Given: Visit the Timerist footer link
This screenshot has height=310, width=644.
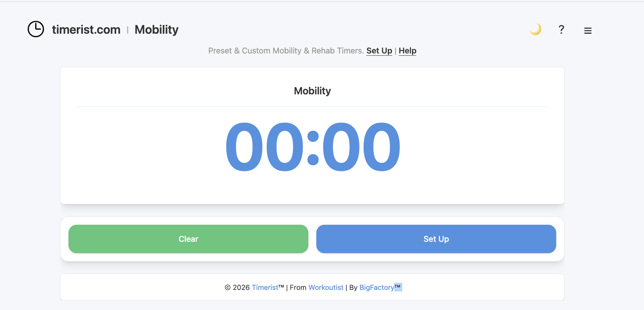Looking at the screenshot, I should point(265,287).
